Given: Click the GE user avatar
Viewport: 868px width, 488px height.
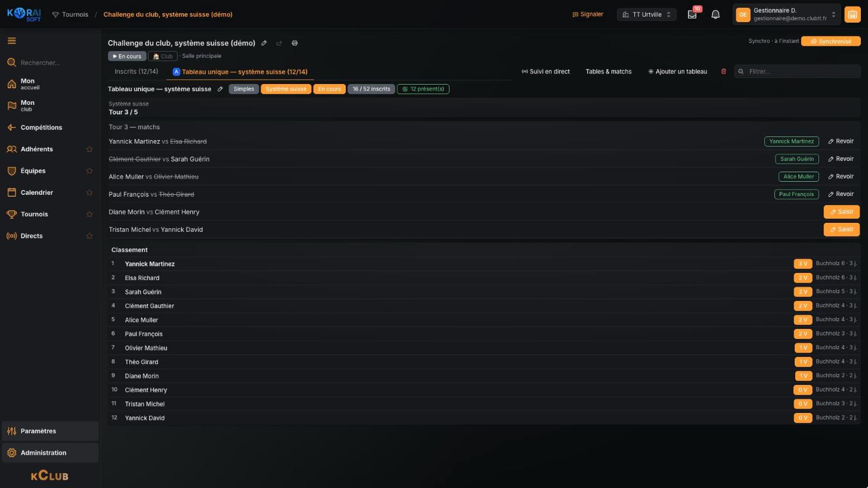Looking at the screenshot, I should click(x=743, y=14).
